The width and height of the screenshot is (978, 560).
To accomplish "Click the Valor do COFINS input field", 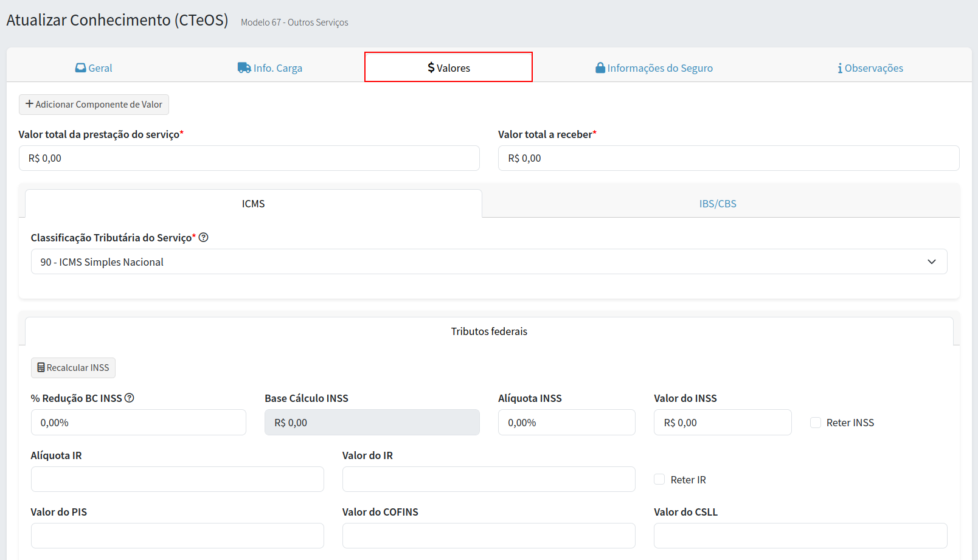I will pyautogui.click(x=488, y=536).
